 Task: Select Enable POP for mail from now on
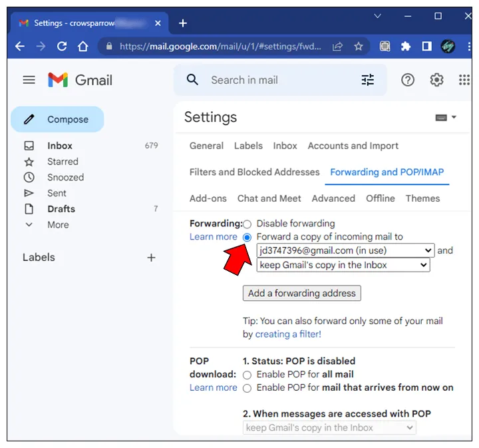247,388
